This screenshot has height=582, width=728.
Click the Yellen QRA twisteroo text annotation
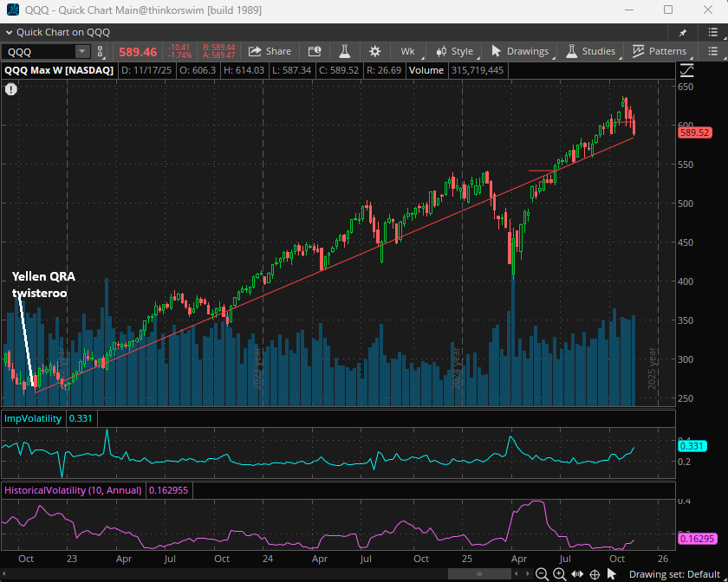(x=42, y=284)
